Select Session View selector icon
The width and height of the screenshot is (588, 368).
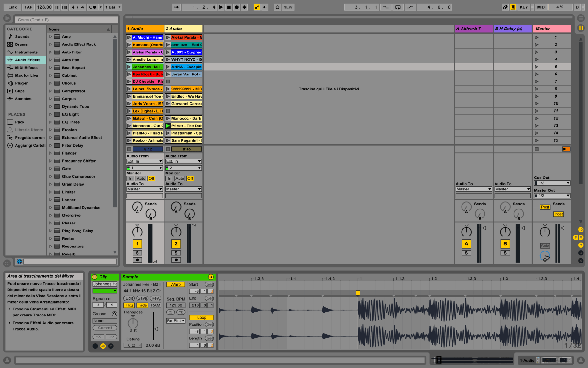pyautogui.click(x=581, y=28)
